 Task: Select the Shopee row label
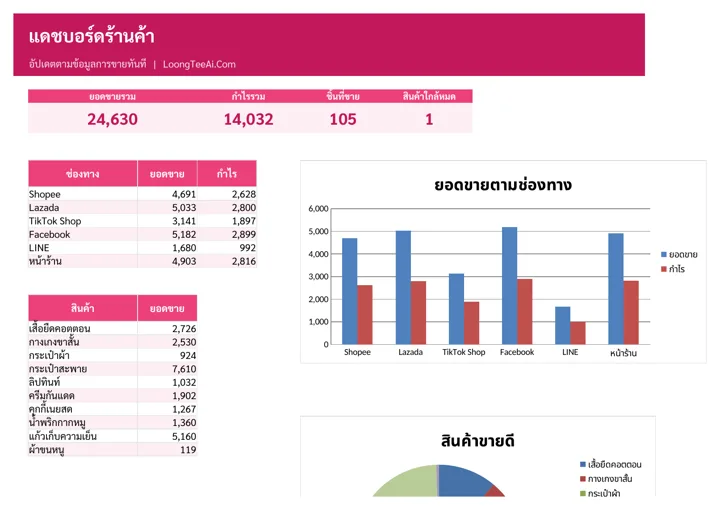(x=45, y=194)
